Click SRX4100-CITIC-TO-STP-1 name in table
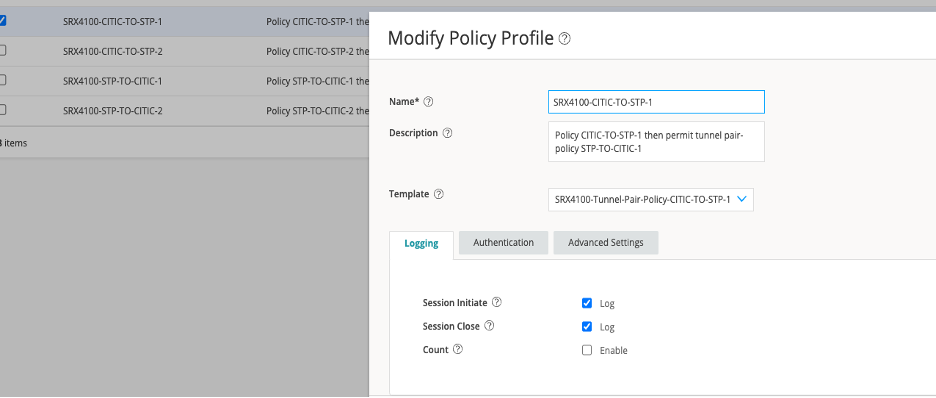Image resolution: width=936 pixels, height=398 pixels. pyautogui.click(x=113, y=21)
